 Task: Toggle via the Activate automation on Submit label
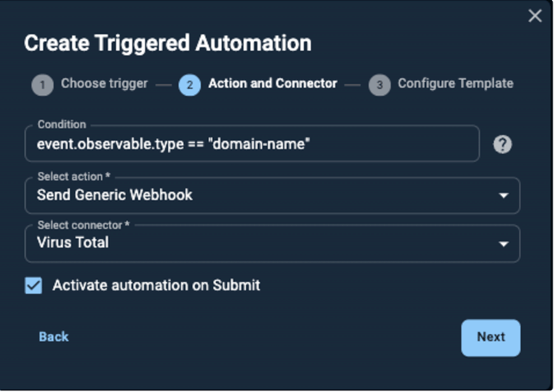(x=156, y=286)
